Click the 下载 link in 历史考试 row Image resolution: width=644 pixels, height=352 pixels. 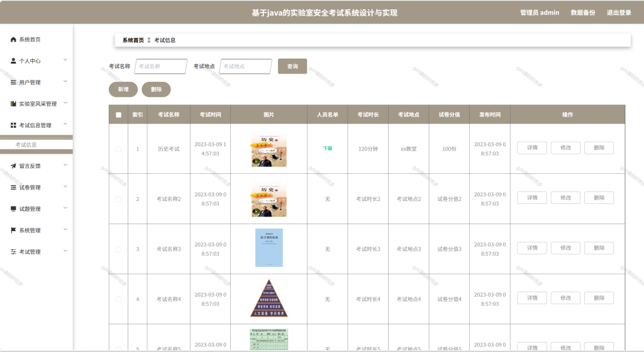click(327, 149)
